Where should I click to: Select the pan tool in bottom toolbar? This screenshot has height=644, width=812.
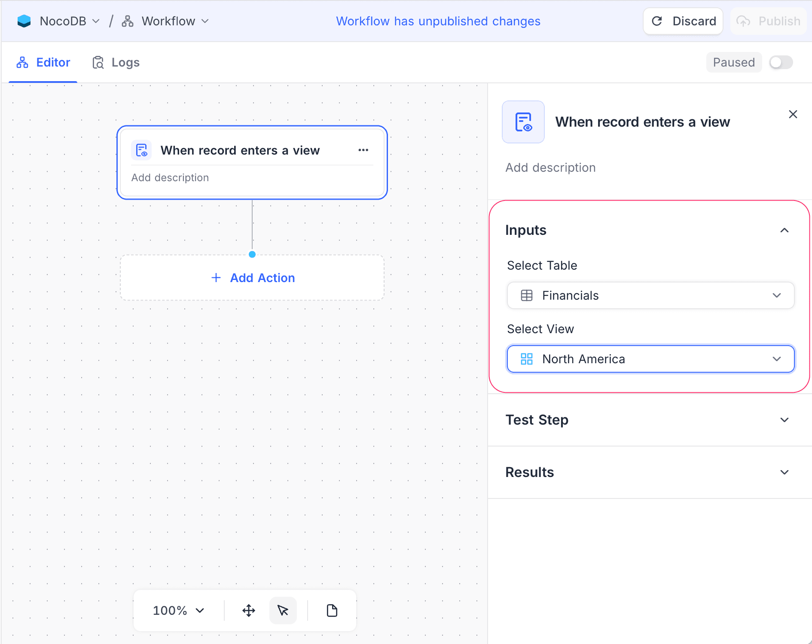[x=249, y=611]
